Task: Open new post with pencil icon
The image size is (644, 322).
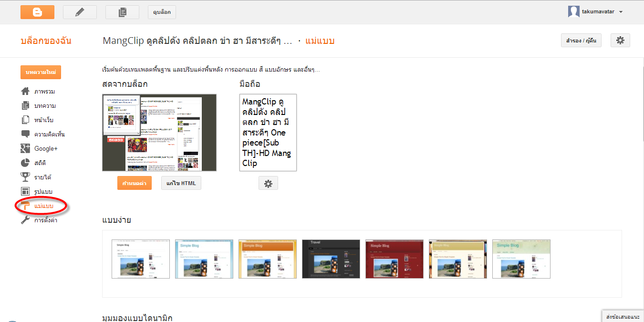Action: pyautogui.click(x=80, y=12)
